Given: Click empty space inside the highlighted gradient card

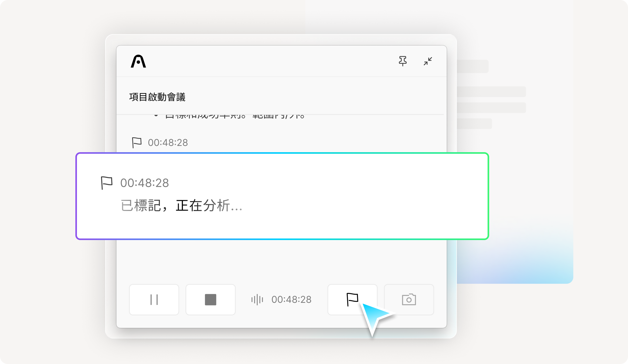Looking at the screenshot, I should tap(366, 196).
